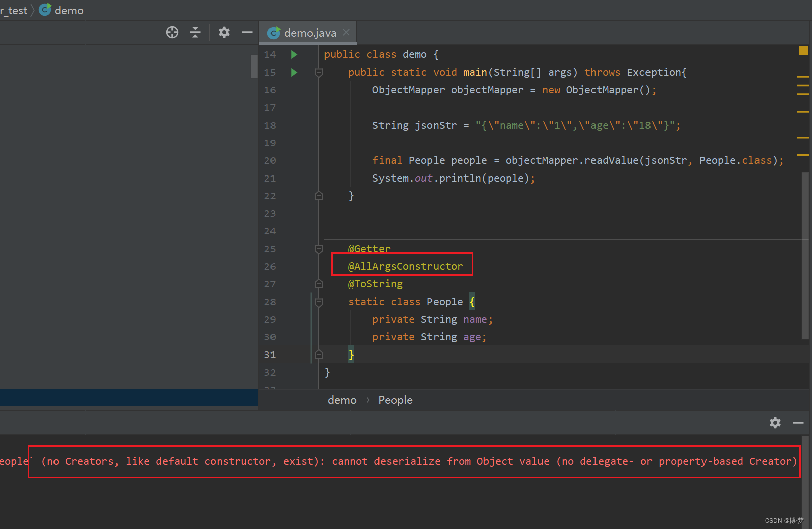Close the demo.java tab

coord(346,32)
